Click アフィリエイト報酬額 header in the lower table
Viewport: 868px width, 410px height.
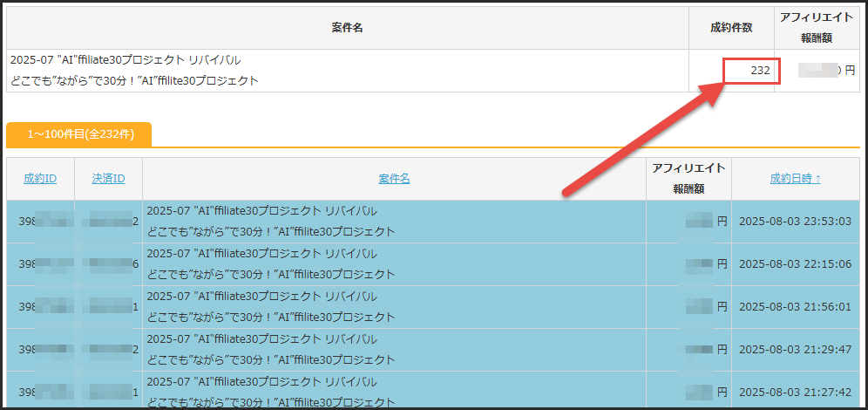[x=688, y=178]
